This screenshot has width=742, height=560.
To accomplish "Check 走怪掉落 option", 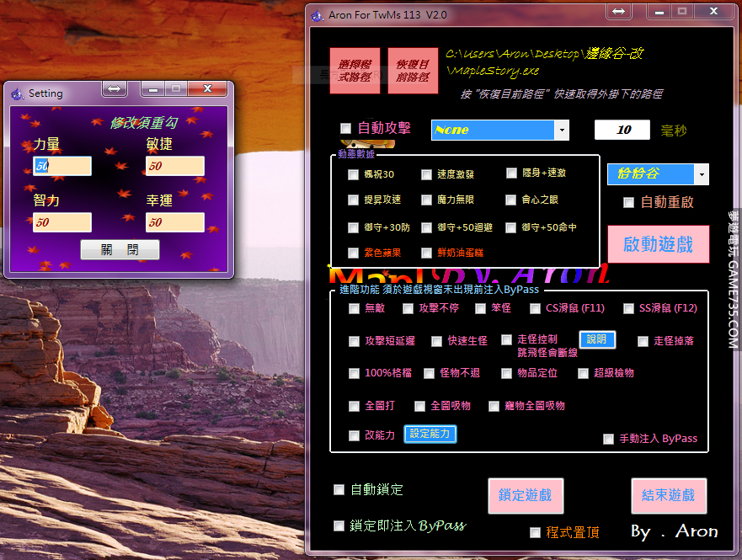I will pyautogui.click(x=643, y=342).
